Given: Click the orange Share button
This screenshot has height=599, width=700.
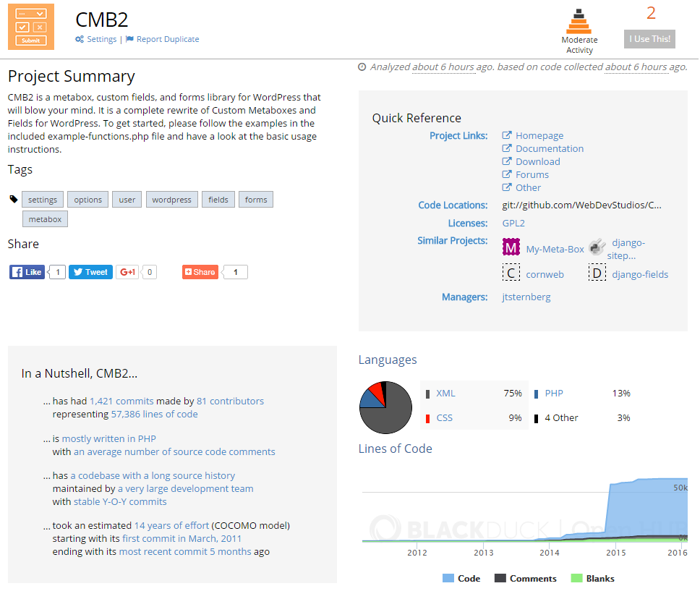Looking at the screenshot, I should (200, 272).
